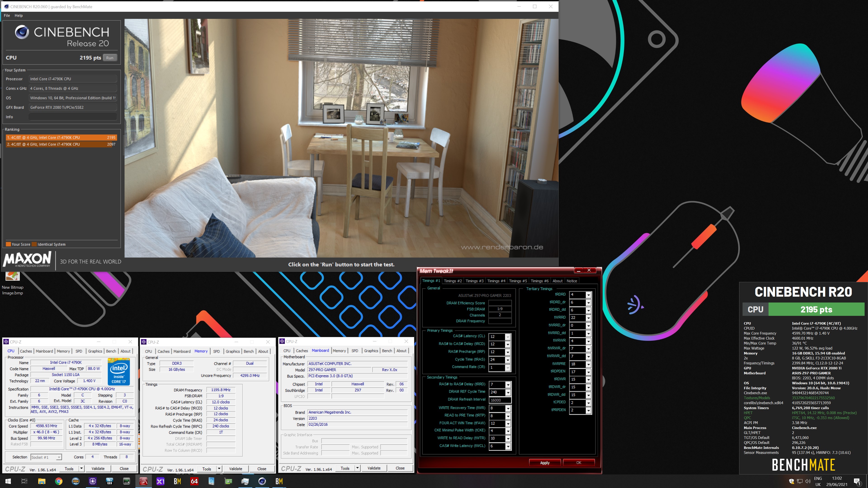Open Task View from the taskbar
868x488 pixels.
24,481
